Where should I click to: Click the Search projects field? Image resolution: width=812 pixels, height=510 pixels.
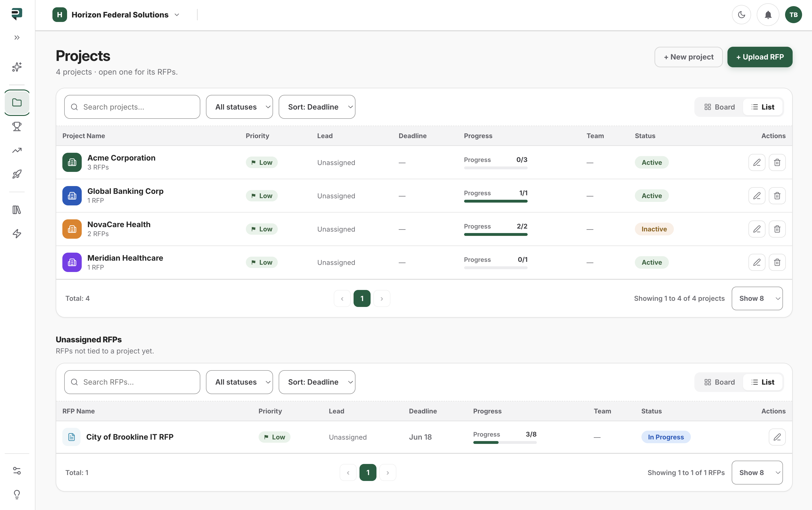(x=132, y=107)
